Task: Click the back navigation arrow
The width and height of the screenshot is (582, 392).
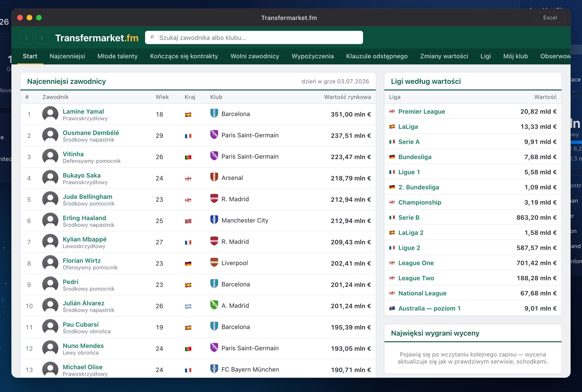Action: [27, 38]
